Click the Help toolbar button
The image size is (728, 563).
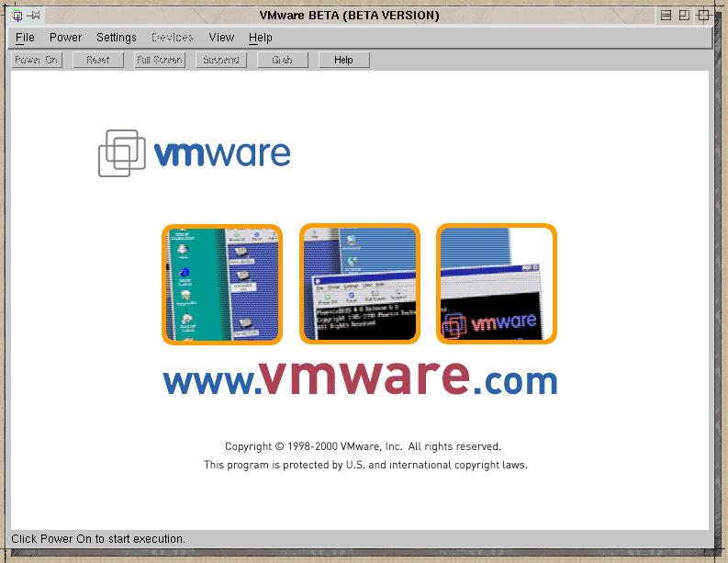pyautogui.click(x=343, y=60)
